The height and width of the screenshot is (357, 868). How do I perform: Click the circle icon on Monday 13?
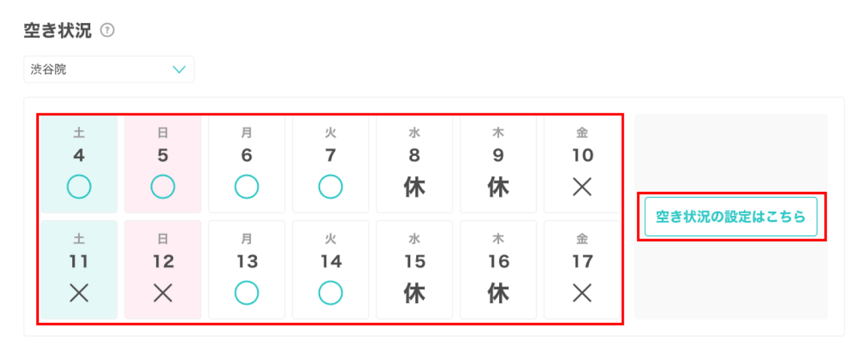point(247,293)
